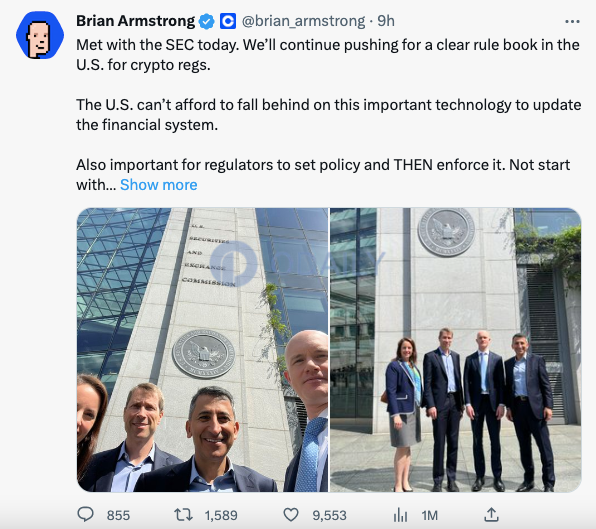596x529 pixels.
Task: Click the 1,589 retweet count
Action: pyautogui.click(x=221, y=516)
